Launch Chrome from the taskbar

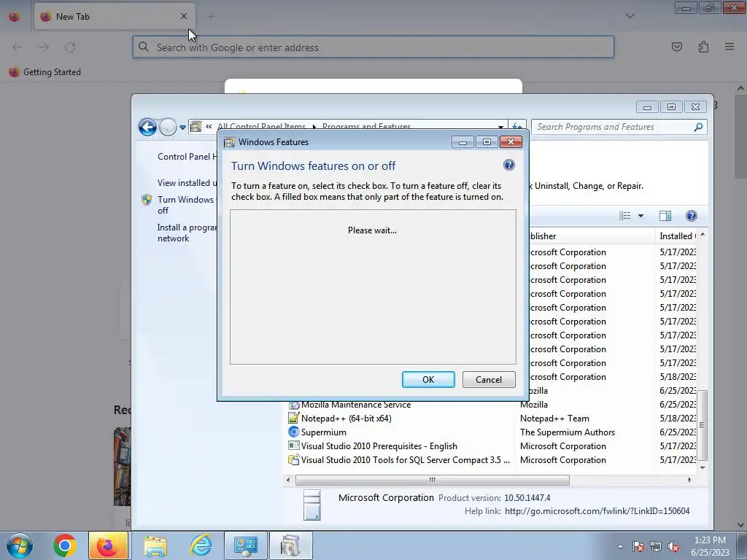pos(65,545)
